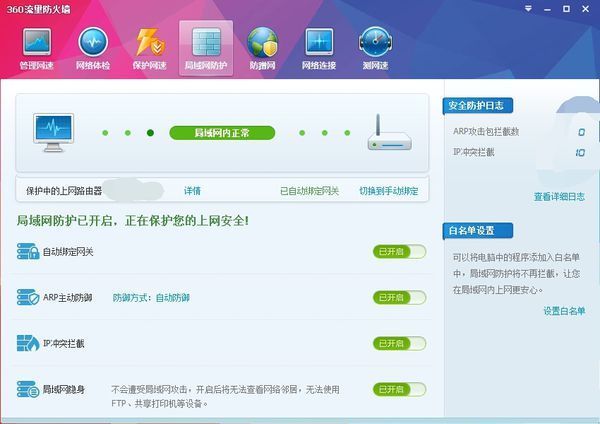
Task: Open the title bar dropdown menu icon
Action: tap(528, 8)
